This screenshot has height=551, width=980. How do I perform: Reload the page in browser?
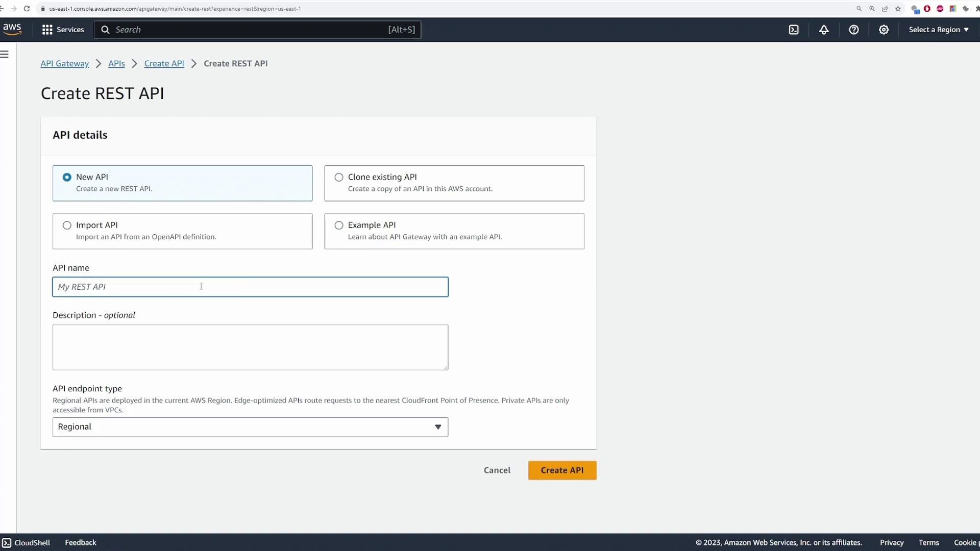point(27,9)
